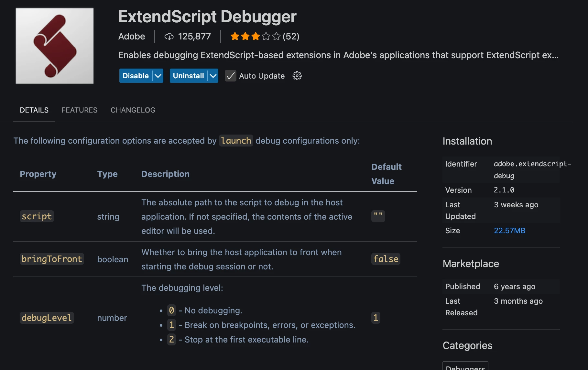Open the extension settings gear
Image resolution: width=588 pixels, height=370 pixels.
tap(297, 76)
